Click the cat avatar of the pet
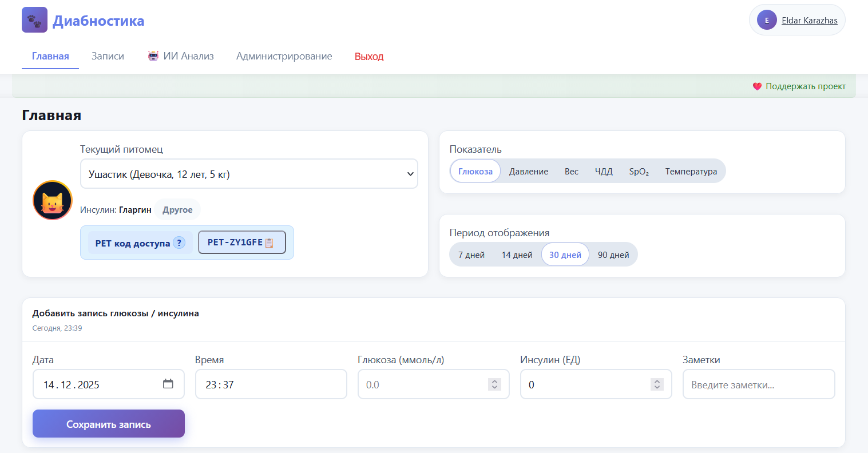Screen dimensions: 868x453 click(53, 201)
